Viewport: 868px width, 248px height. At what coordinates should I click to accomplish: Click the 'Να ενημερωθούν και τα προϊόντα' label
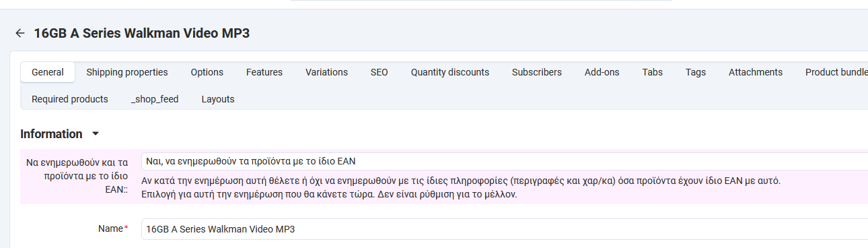[76, 177]
